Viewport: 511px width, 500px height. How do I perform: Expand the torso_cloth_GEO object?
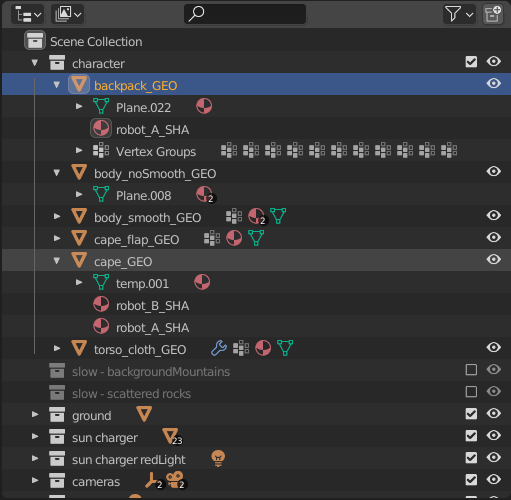(57, 348)
